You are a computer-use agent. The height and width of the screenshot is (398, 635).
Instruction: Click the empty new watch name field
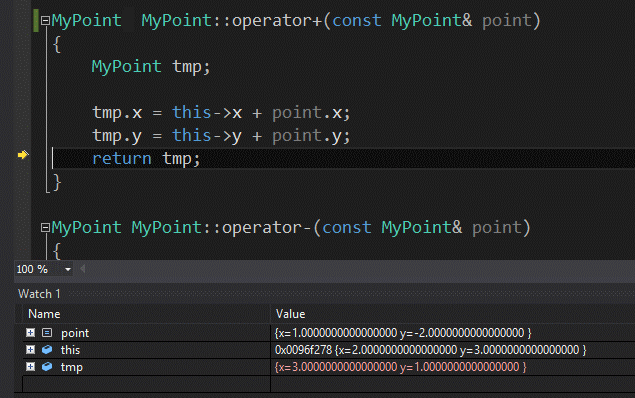[146, 384]
